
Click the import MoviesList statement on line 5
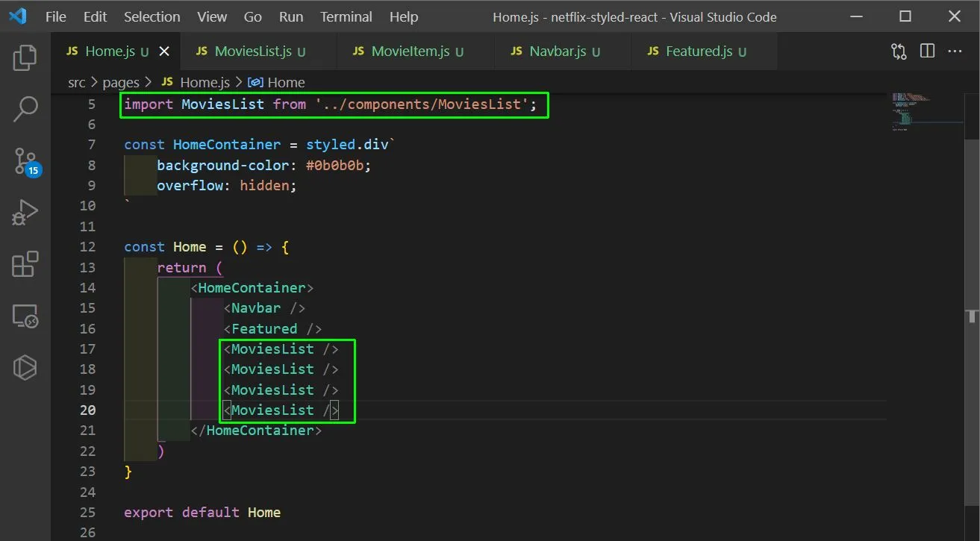click(330, 104)
